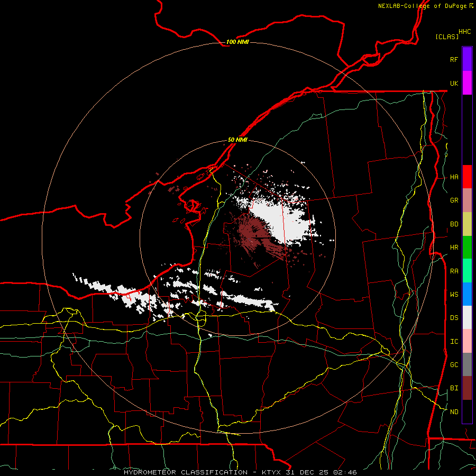This screenshot has height=476, width=476.
Task: Click the "KTYX" radar site identifier
Action: coord(272,472)
